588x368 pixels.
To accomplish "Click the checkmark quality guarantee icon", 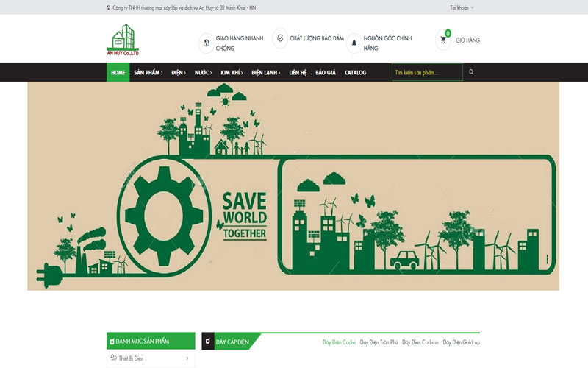I will (279, 38).
